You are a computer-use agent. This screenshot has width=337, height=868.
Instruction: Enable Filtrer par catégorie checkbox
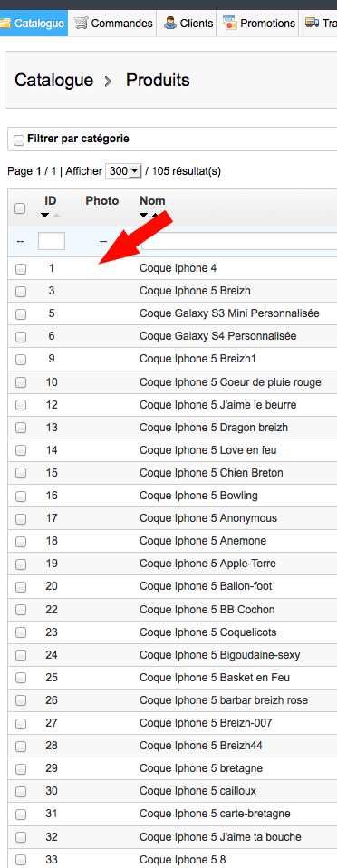(19, 140)
